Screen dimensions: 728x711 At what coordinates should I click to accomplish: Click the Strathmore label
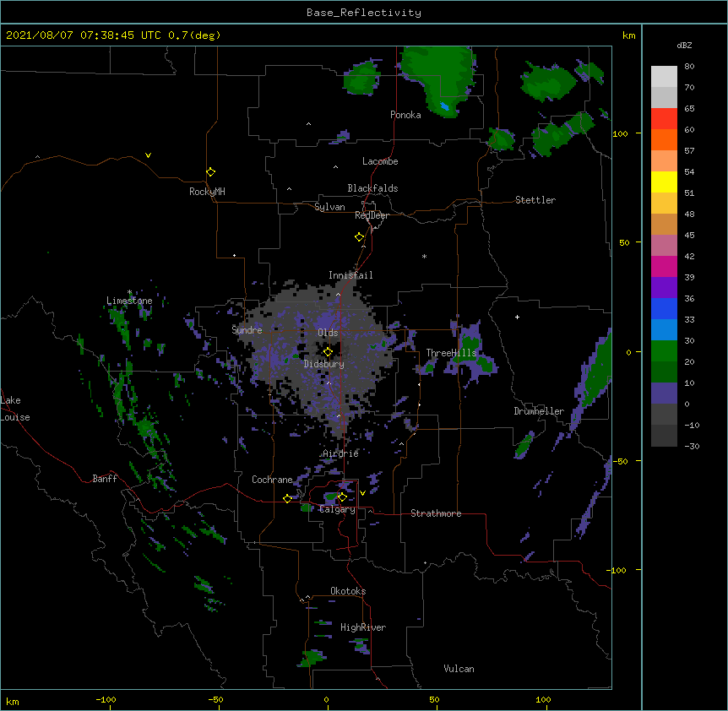[x=436, y=513]
